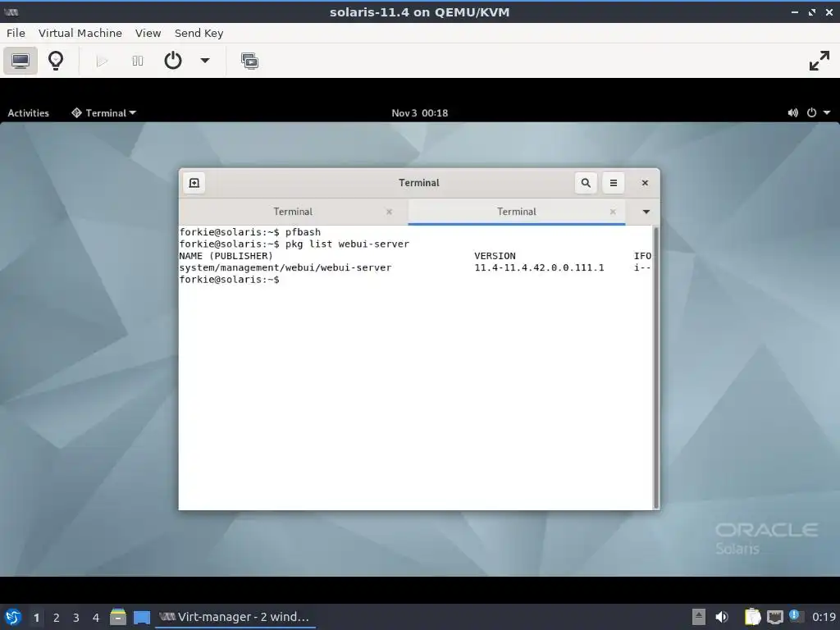The height and width of the screenshot is (630, 840).
Task: Click the 'i--' flags value
Action: (642, 267)
